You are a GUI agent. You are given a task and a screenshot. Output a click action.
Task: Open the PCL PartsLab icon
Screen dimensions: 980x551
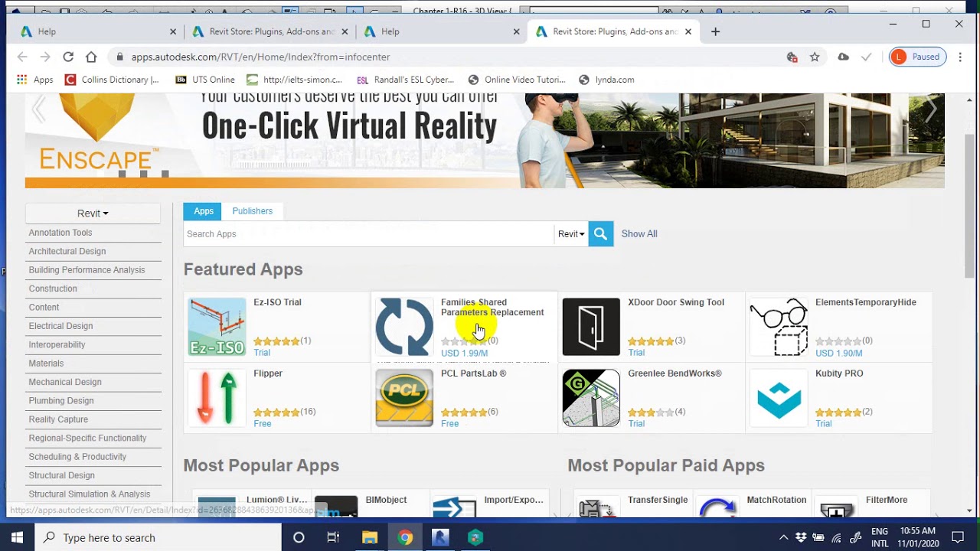pyautogui.click(x=404, y=398)
